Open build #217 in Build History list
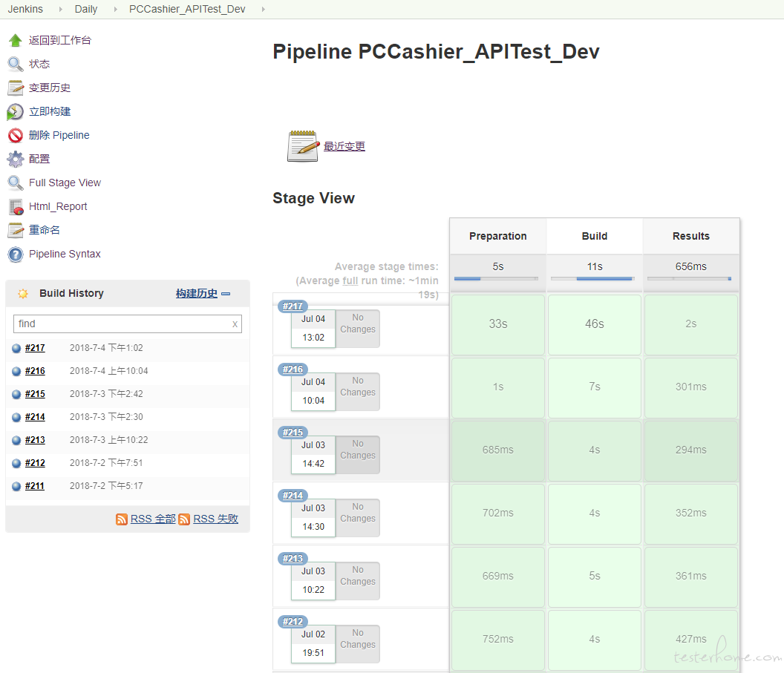784x673 pixels. coord(35,348)
